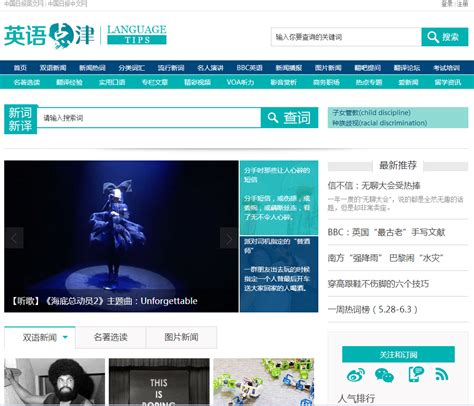Open article BBC：英国“最古老”手写文献
The width and height of the screenshot is (474, 406).
(386, 232)
